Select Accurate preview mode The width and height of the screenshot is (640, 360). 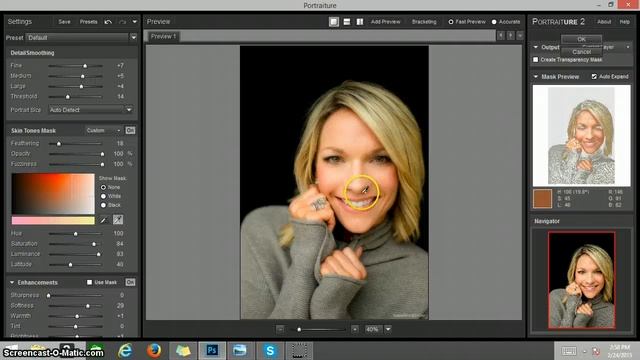[494, 22]
